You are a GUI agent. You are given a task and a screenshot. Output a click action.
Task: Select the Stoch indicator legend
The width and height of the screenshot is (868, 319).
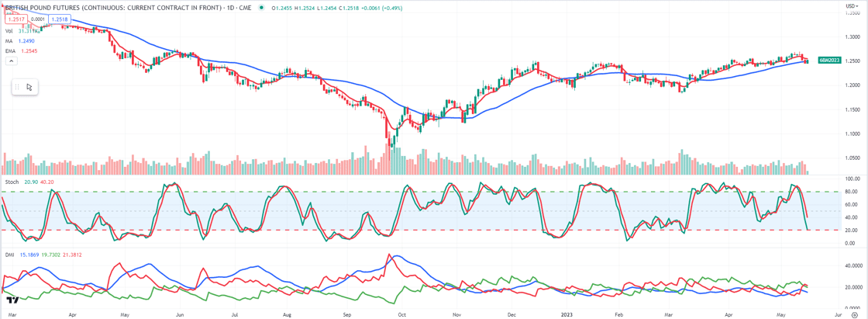(12, 181)
